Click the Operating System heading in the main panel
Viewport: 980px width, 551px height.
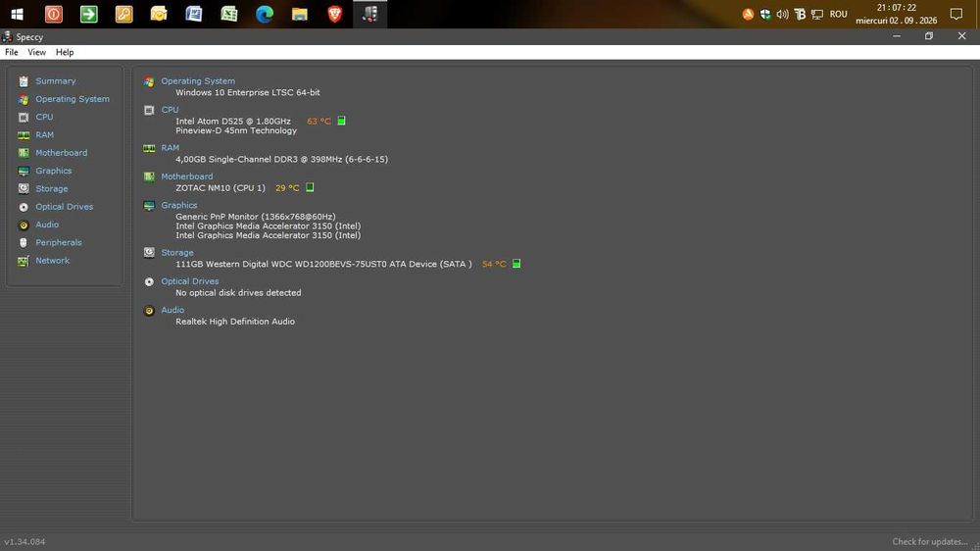(198, 81)
